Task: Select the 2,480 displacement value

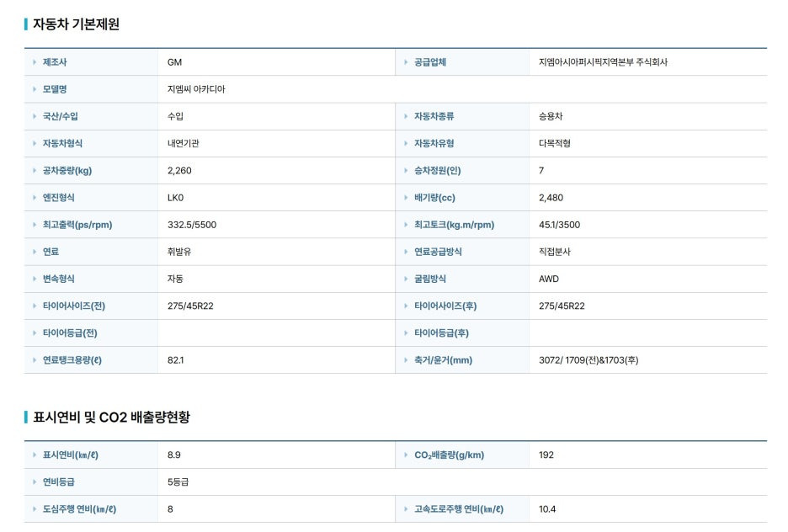Action: [x=551, y=198]
